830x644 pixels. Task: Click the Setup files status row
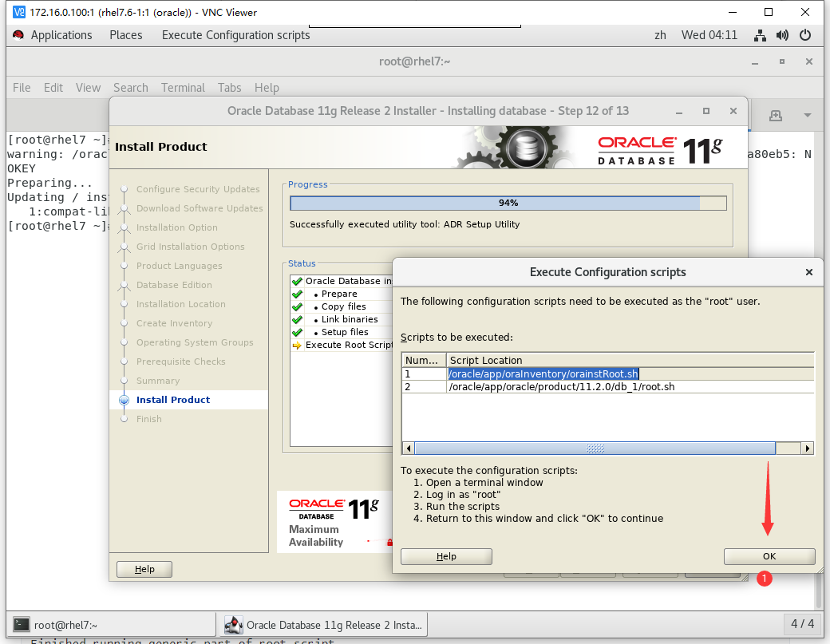pyautogui.click(x=342, y=332)
